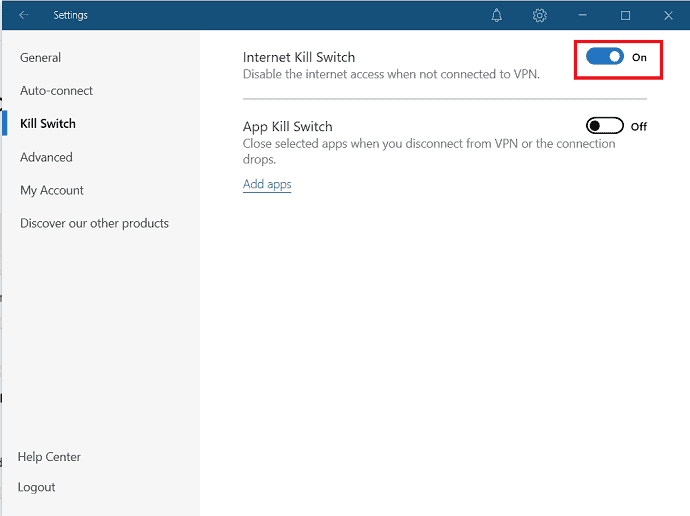This screenshot has width=690, height=516.
Task: Minimize the Settings window
Action: coord(582,15)
